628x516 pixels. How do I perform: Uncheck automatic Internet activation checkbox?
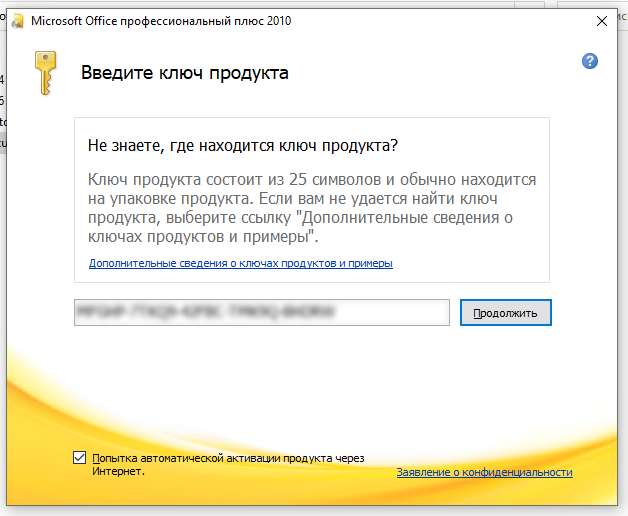79,457
